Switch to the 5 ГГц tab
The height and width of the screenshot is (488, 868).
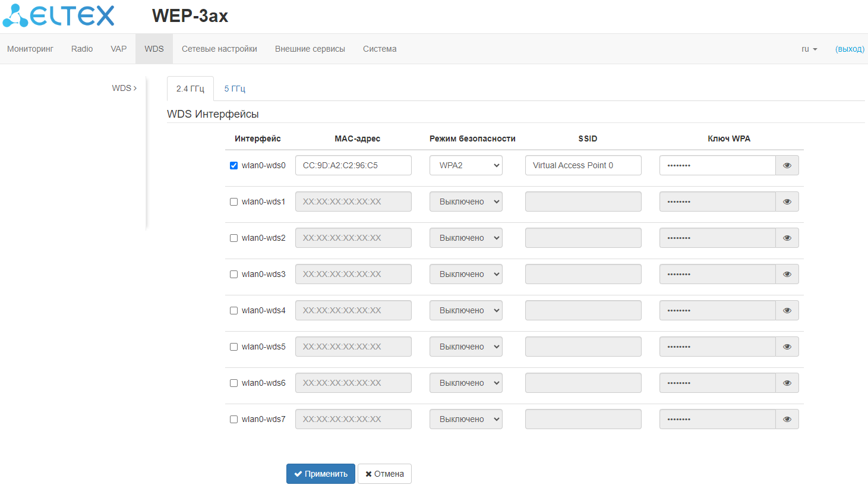(x=235, y=89)
